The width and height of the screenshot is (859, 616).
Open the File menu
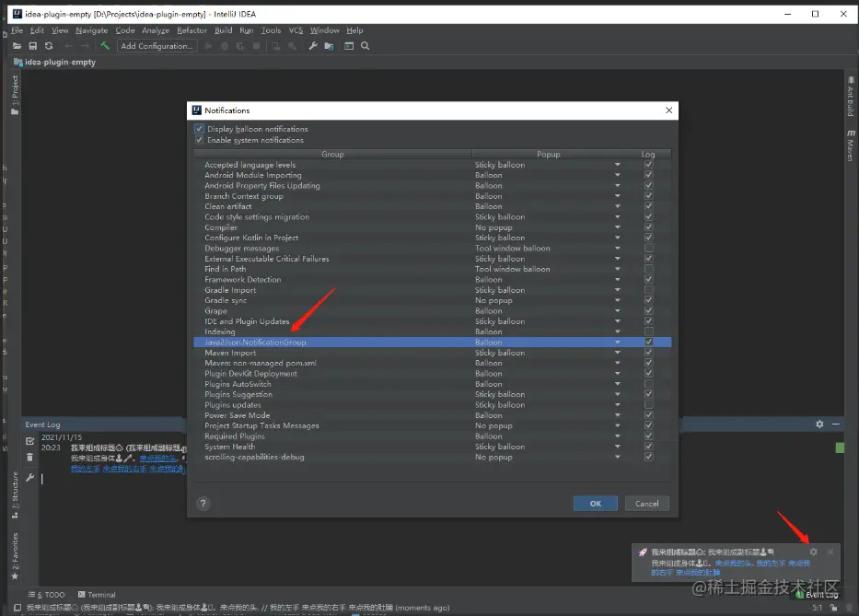(17, 30)
